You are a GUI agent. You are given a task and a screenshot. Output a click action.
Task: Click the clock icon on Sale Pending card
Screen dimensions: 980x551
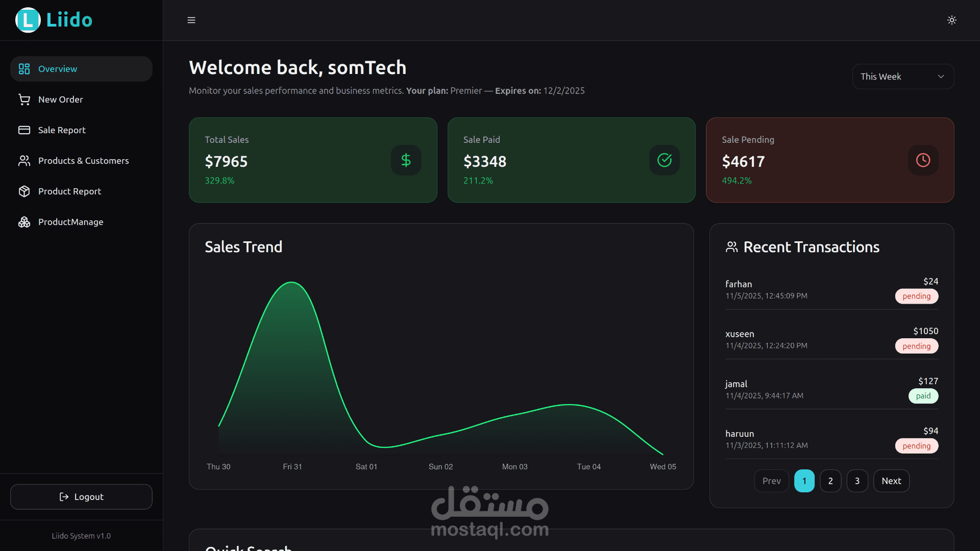[923, 160]
